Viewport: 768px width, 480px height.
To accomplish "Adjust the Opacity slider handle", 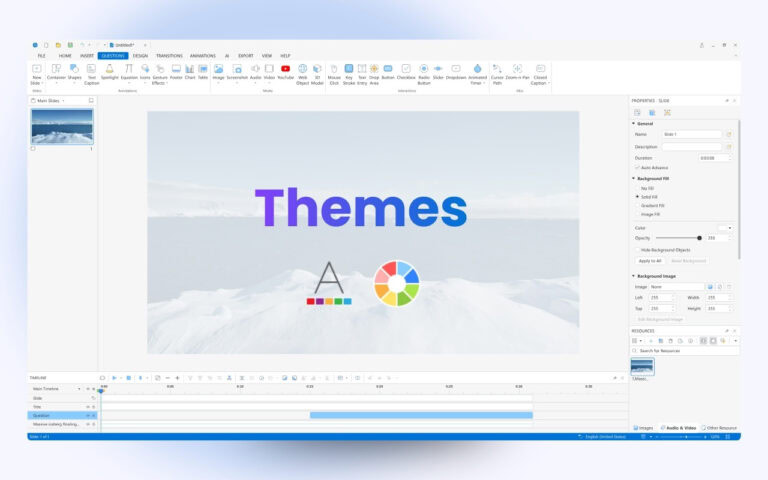I will tap(699, 238).
